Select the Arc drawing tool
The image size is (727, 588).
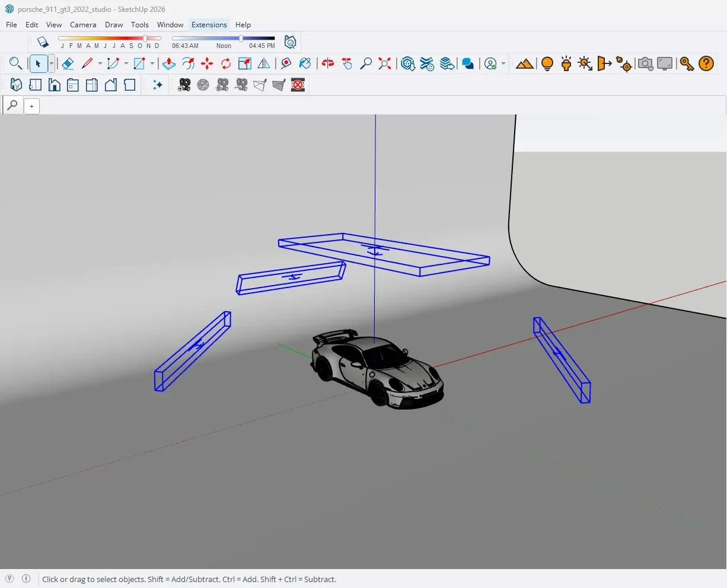[113, 63]
